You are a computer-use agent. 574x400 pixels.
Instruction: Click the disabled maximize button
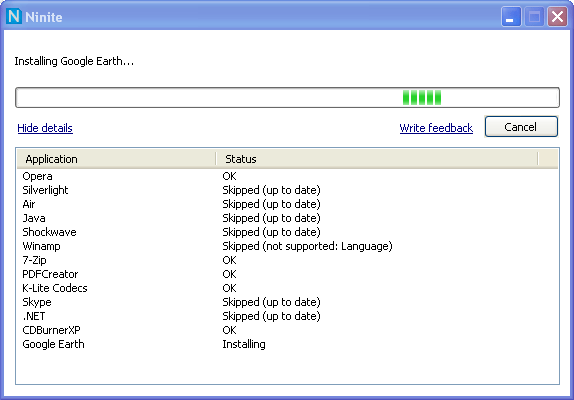pyautogui.click(x=534, y=16)
